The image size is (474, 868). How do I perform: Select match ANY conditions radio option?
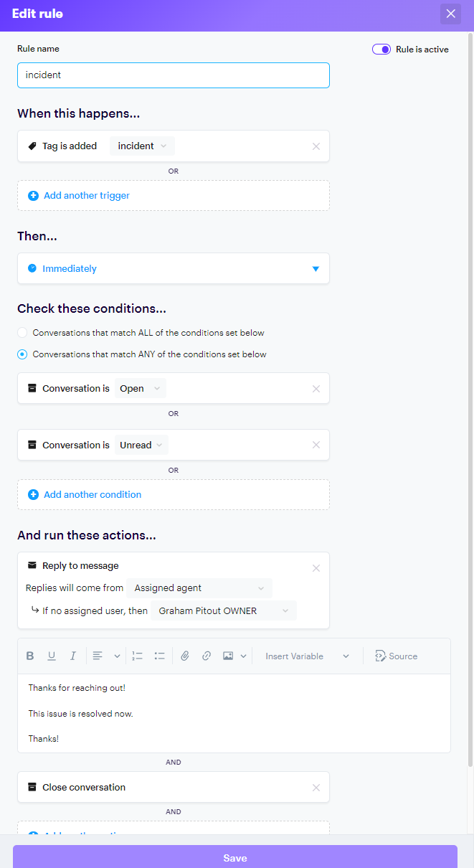(23, 354)
